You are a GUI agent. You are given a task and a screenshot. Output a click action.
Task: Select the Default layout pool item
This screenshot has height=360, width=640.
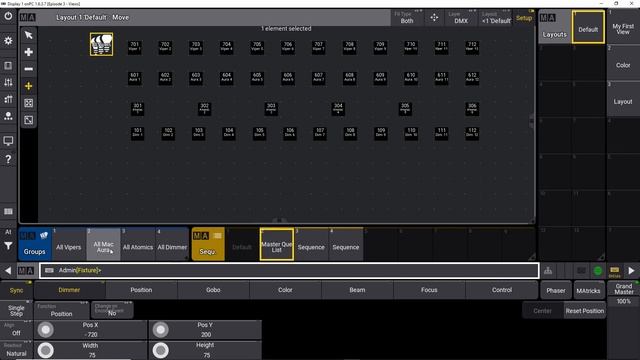point(588,27)
